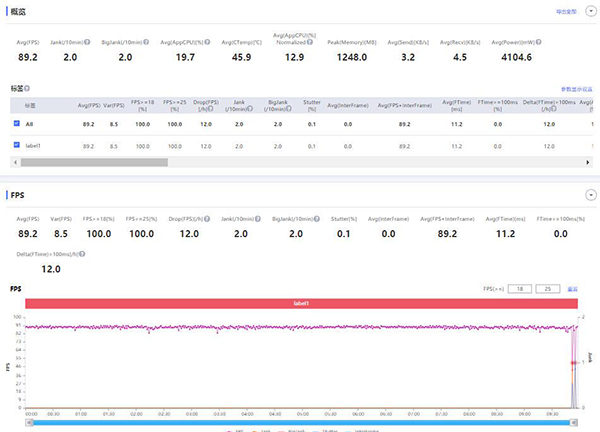Click the FPS threshold field showing 18
The width and height of the screenshot is (600, 432).
[x=519, y=288]
